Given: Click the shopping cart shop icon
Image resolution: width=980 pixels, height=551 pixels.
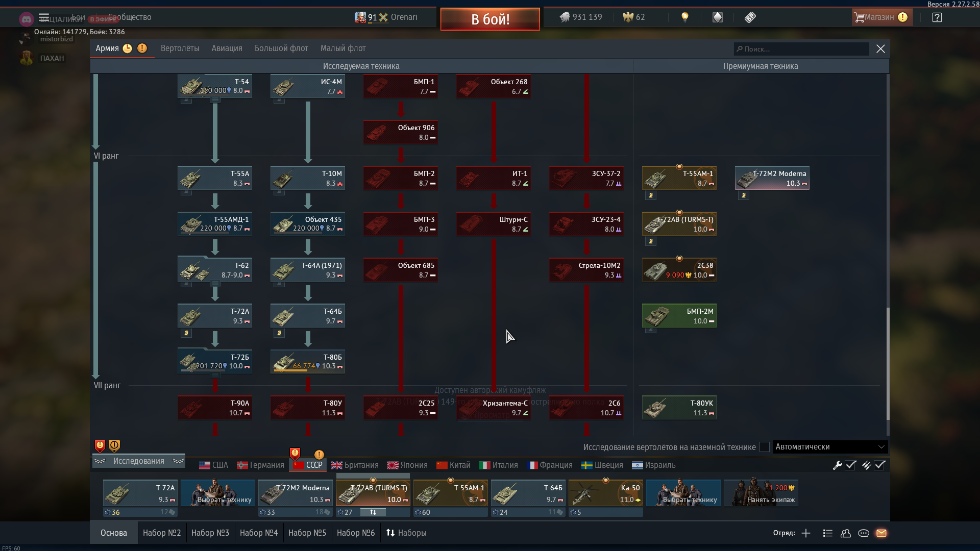Looking at the screenshot, I should (860, 17).
